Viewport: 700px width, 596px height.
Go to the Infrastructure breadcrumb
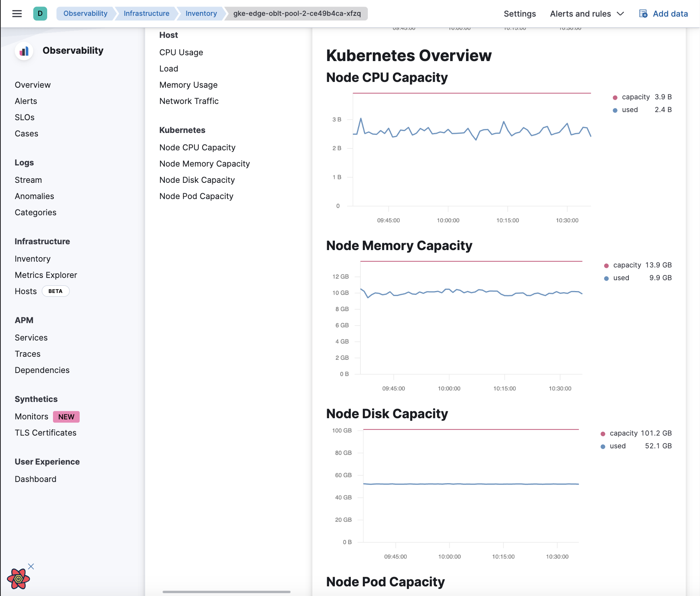146,14
